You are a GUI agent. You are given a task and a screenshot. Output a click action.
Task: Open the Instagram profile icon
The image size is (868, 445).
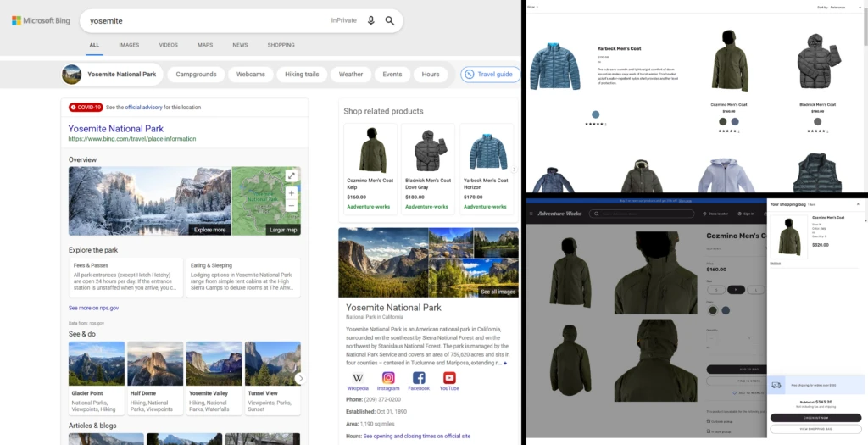[x=388, y=378]
